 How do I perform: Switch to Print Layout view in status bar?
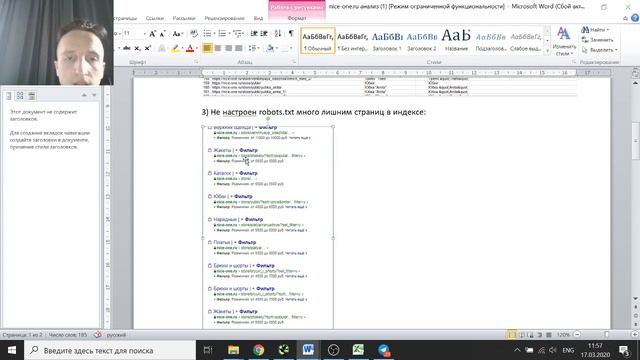511,335
